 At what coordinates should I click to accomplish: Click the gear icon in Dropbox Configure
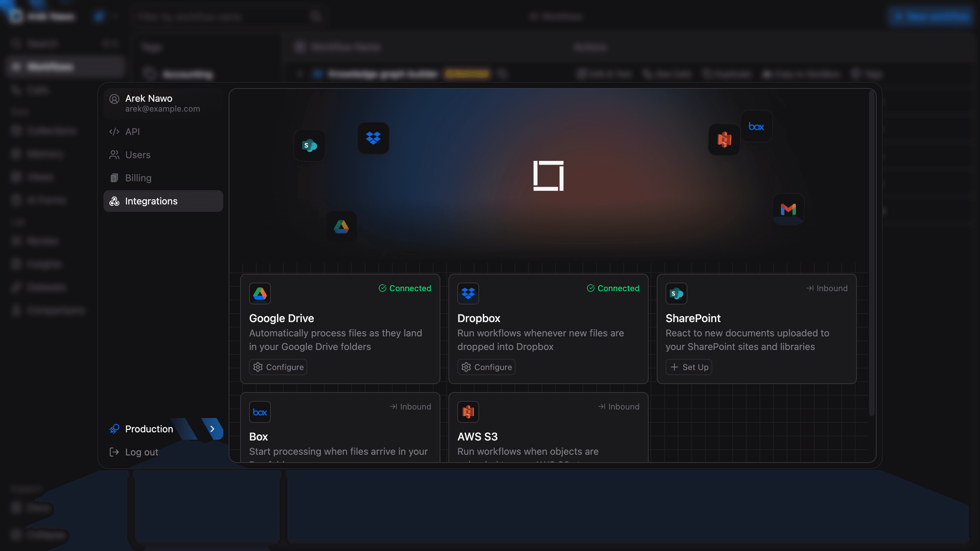point(466,367)
